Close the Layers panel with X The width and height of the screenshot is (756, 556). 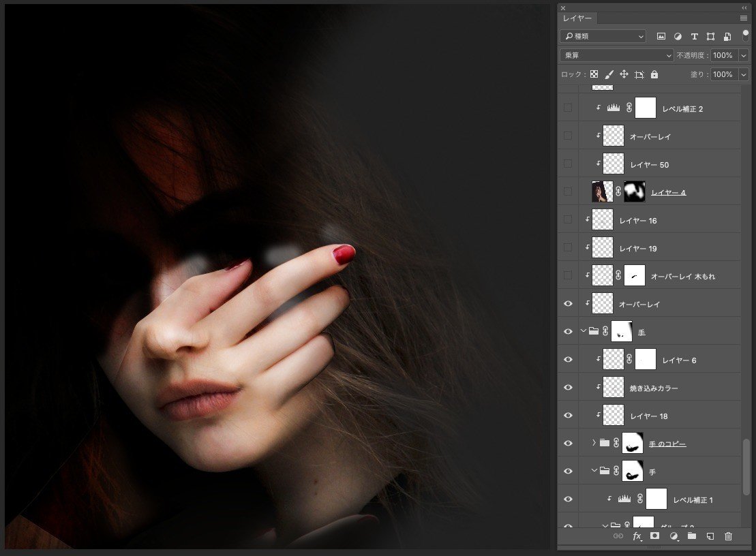[563, 7]
